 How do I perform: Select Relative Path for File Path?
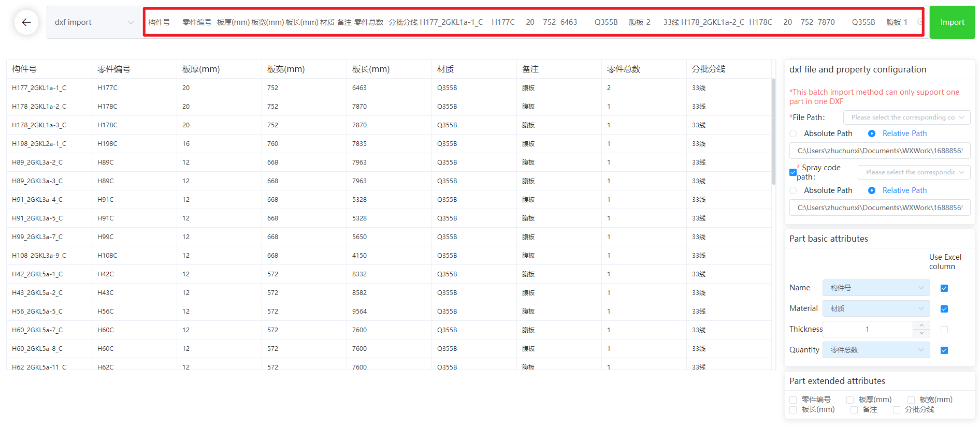point(872,134)
